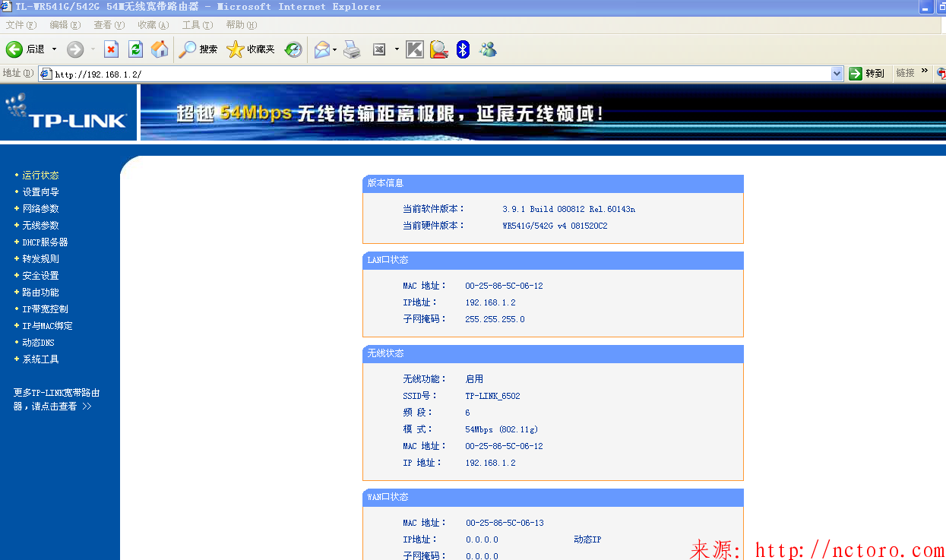Click the Forward navigation arrow icon

point(75,49)
